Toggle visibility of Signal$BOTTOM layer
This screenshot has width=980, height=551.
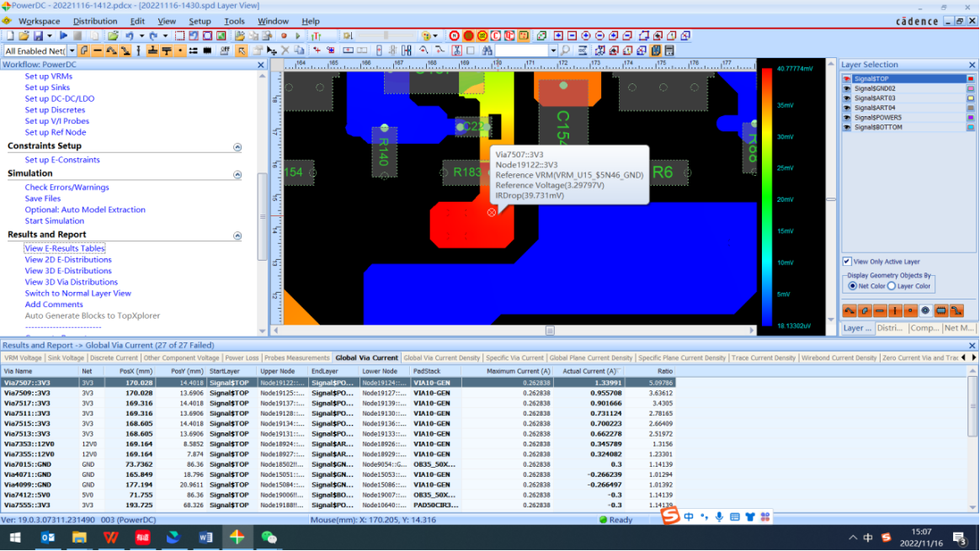click(847, 127)
